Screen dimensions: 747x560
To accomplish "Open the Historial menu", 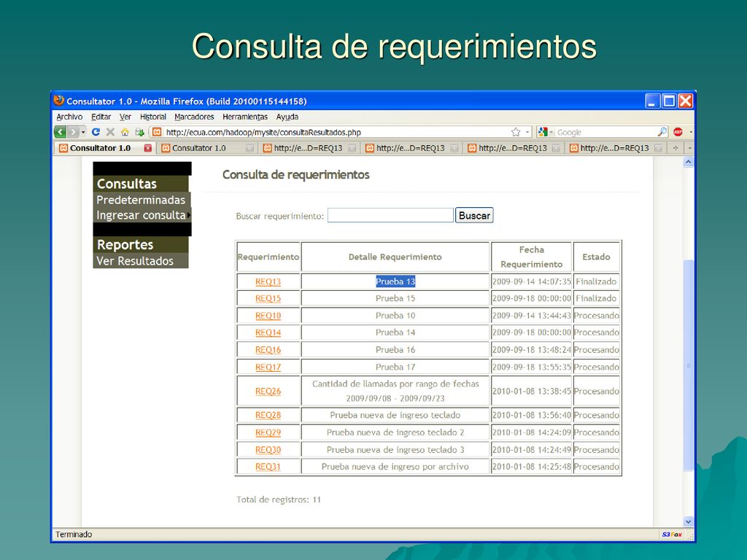I will click(x=153, y=117).
